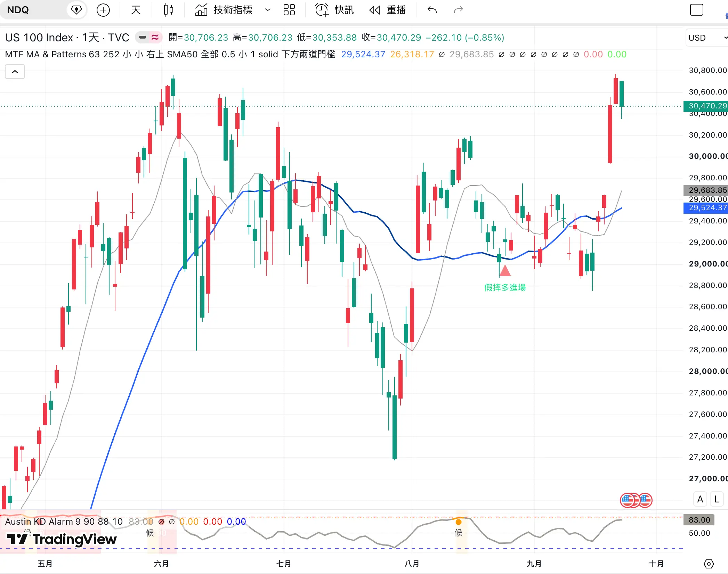The height and width of the screenshot is (574, 728).
Task: Open the US flag economic event markers
Action: pyautogui.click(x=636, y=500)
